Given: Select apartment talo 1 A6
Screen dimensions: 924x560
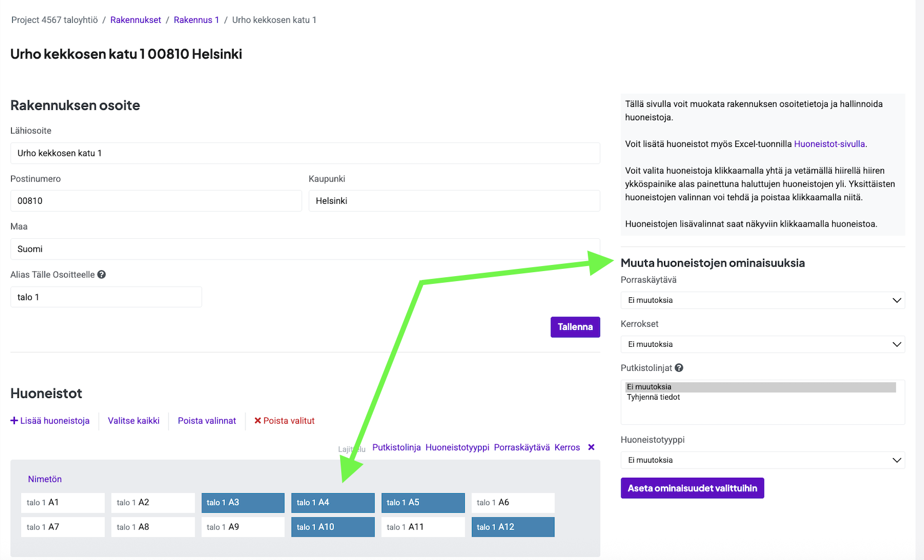Looking at the screenshot, I should click(513, 503).
